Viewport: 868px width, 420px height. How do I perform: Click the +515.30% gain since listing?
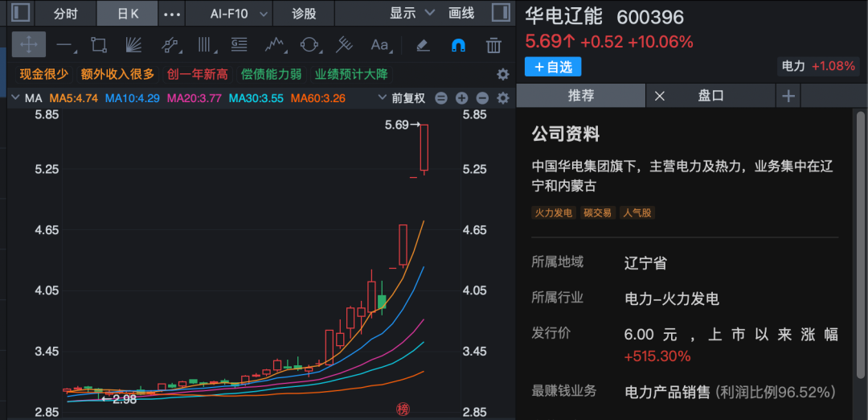tap(657, 356)
